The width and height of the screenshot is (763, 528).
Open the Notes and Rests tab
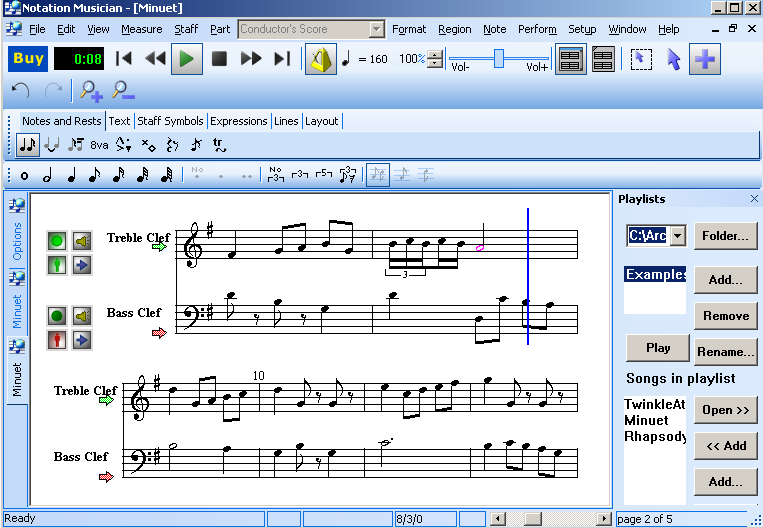(x=61, y=121)
